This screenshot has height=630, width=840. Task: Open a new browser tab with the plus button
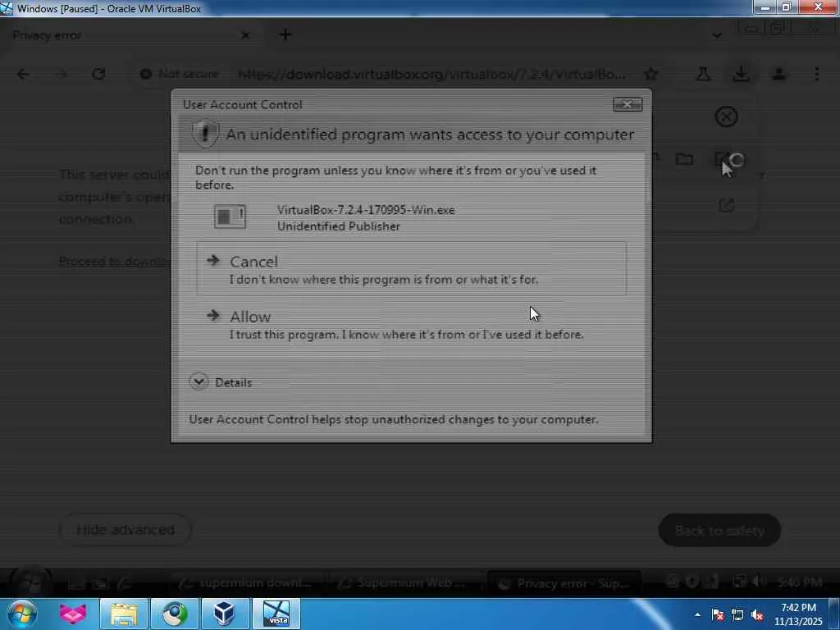pos(285,34)
